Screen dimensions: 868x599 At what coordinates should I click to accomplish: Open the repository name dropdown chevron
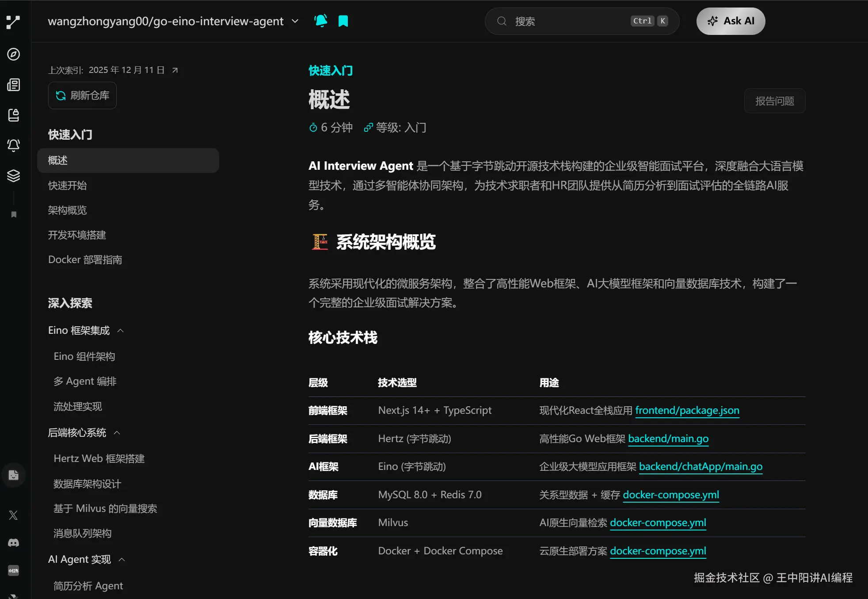(295, 21)
